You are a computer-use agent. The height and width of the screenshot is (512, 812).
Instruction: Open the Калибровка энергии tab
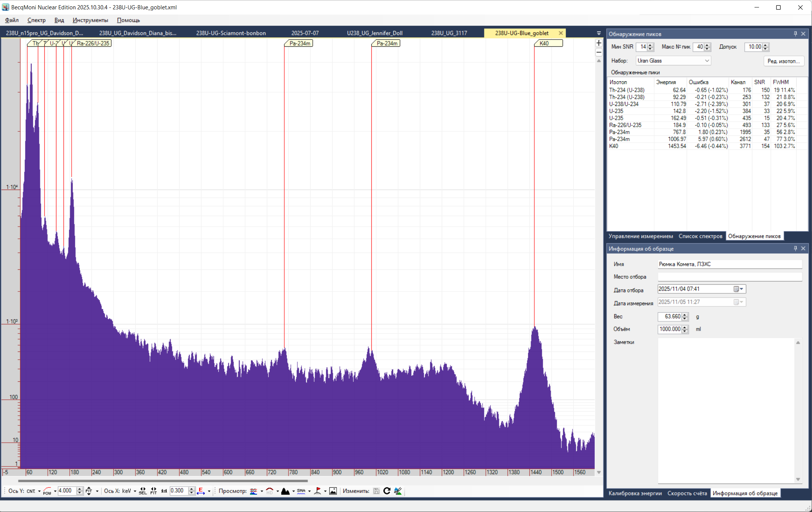(635, 493)
